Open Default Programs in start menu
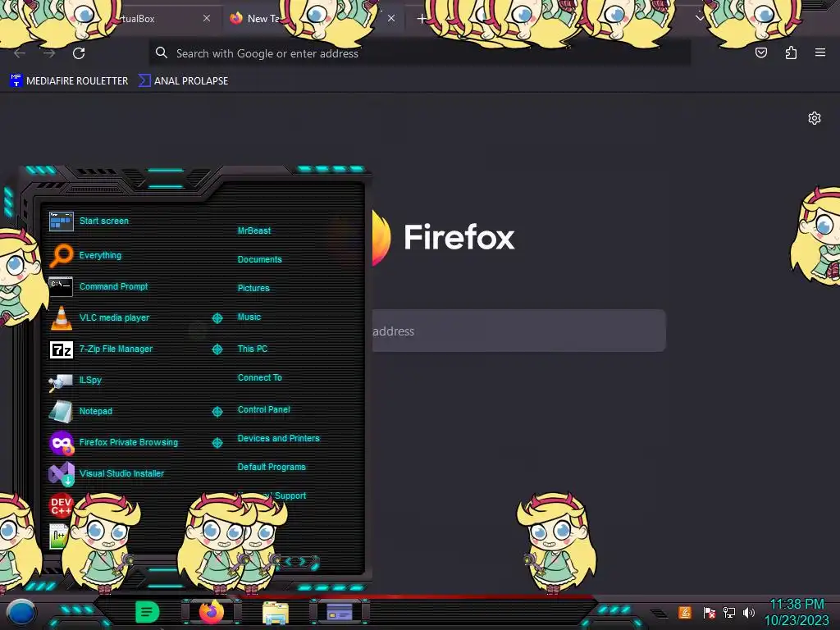 pyautogui.click(x=272, y=467)
